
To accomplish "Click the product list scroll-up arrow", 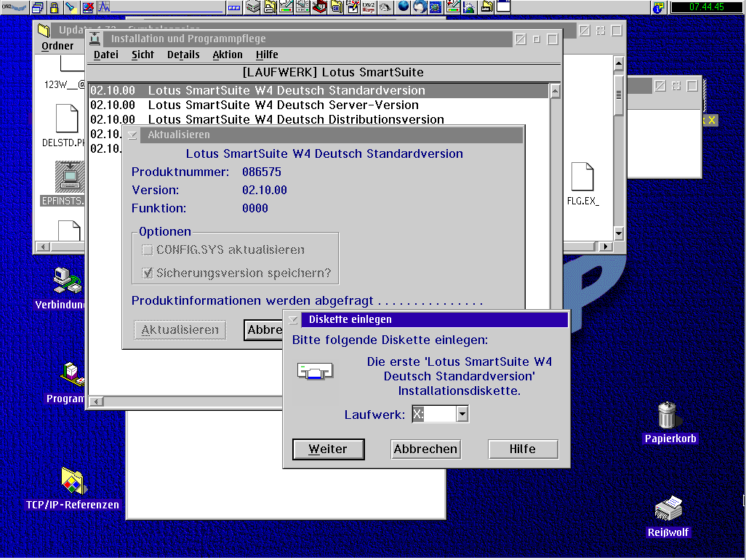I will coord(555,91).
